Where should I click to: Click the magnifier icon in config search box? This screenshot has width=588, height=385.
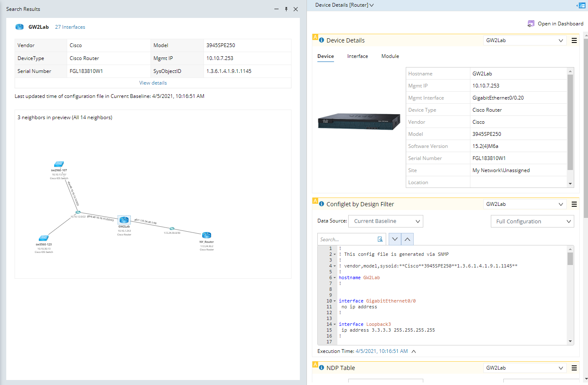pos(380,239)
